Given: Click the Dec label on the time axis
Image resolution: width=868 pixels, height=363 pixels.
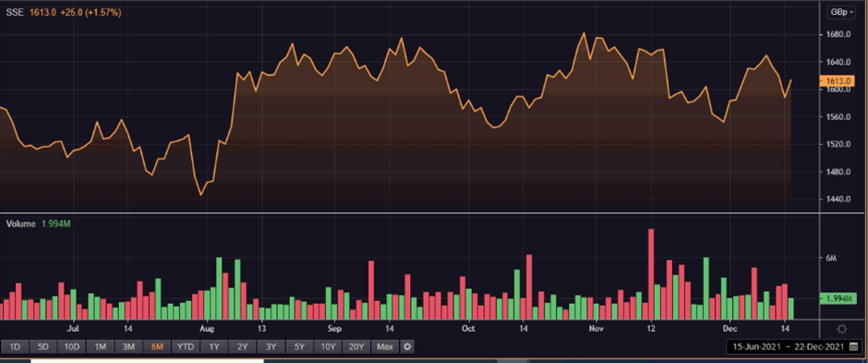Looking at the screenshot, I should click(x=729, y=328).
